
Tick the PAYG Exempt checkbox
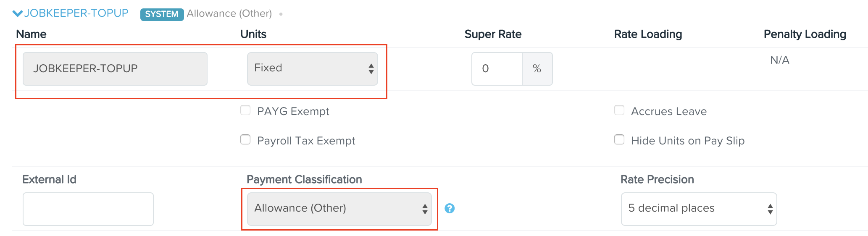(x=245, y=110)
